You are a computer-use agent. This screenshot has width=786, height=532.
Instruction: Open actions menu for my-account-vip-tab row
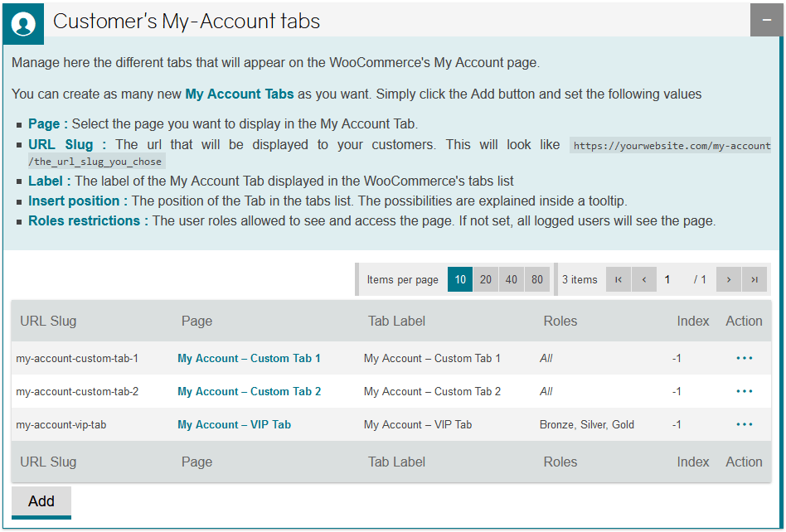click(x=745, y=424)
